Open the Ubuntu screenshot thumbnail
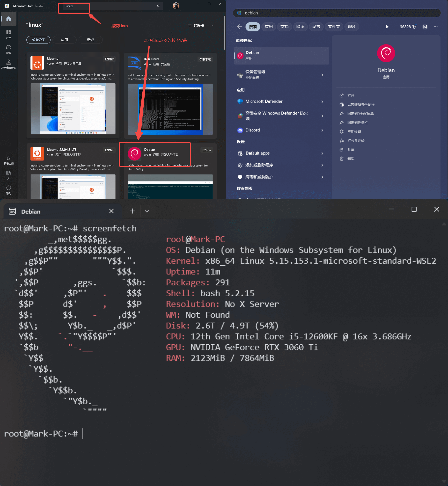The width and height of the screenshot is (448, 486). coord(73,109)
